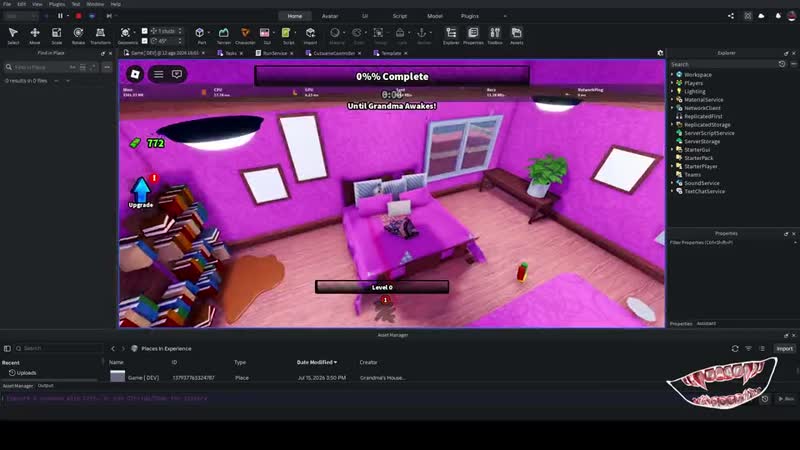Click the blue Upgrade arrow in game

tap(141, 192)
